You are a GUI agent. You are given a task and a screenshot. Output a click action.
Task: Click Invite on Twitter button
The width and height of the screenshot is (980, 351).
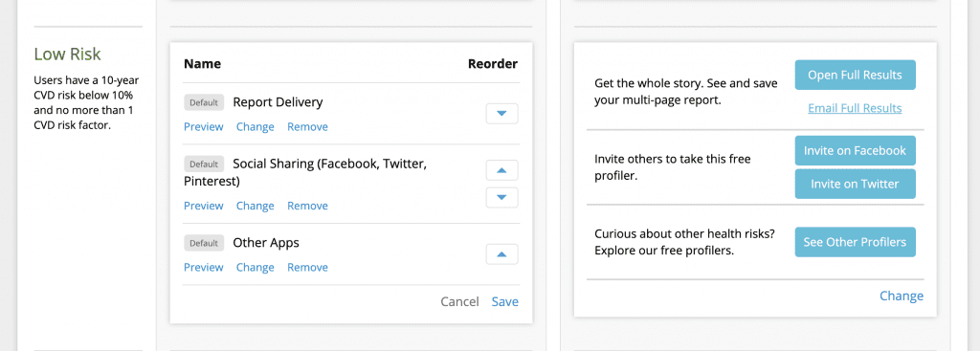click(855, 184)
